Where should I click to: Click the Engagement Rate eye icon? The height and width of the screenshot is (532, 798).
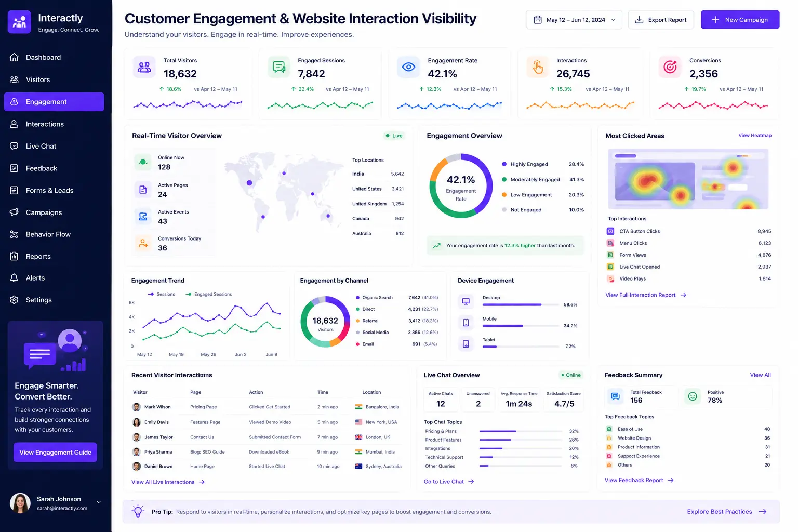(409, 67)
